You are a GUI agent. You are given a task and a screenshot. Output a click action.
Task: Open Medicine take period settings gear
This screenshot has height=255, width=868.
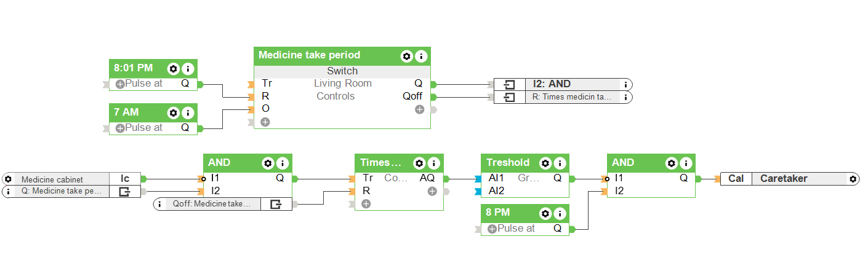point(406,56)
